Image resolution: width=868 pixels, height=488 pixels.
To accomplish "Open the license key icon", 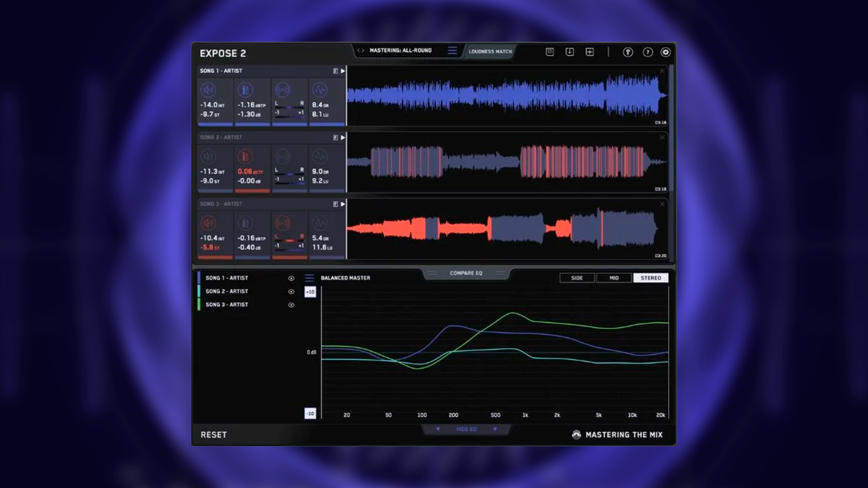I will pyautogui.click(x=628, y=52).
